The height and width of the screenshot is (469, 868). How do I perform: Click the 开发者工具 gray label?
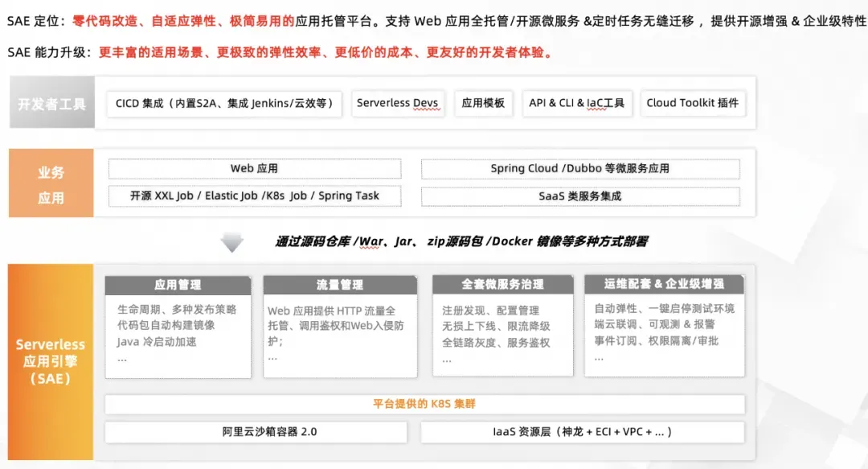coord(52,102)
